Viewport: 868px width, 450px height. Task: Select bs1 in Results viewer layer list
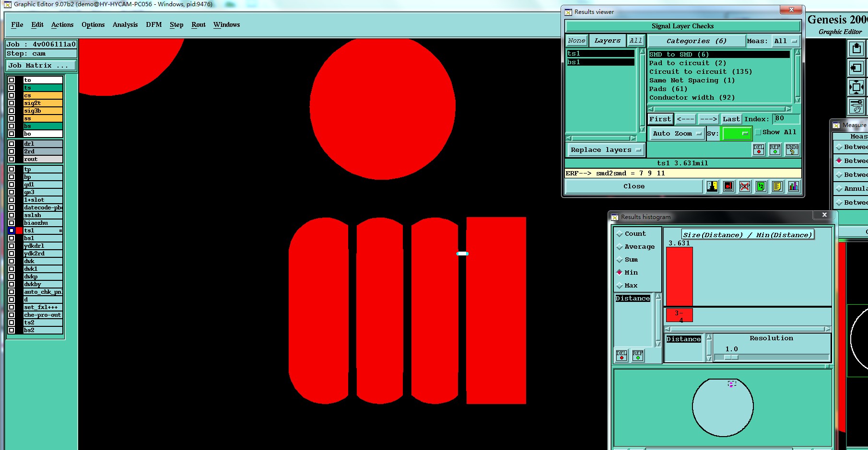click(601, 62)
